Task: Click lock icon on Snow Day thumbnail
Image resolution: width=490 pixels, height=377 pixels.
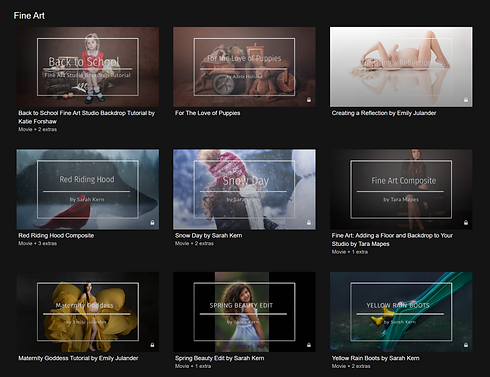Action: coord(309,222)
